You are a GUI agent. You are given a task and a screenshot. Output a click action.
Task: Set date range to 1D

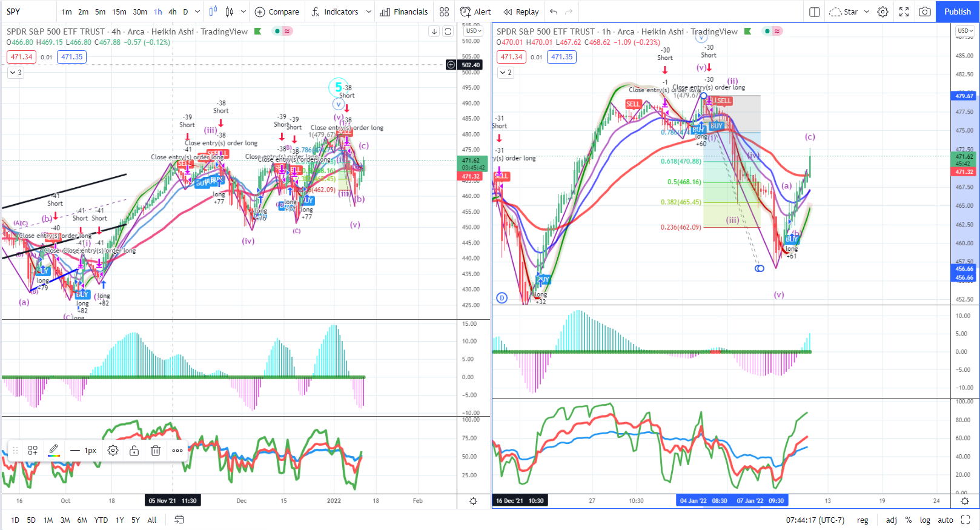[x=15, y=520]
